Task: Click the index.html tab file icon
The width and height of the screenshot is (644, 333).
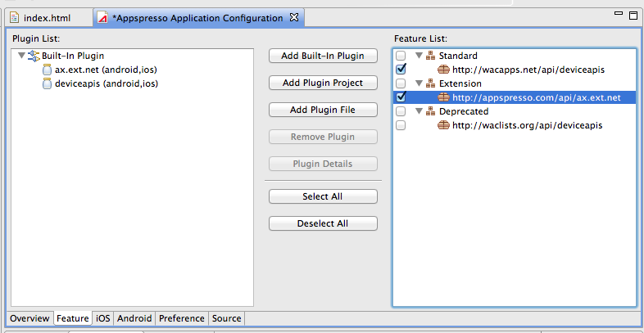Action: point(15,18)
